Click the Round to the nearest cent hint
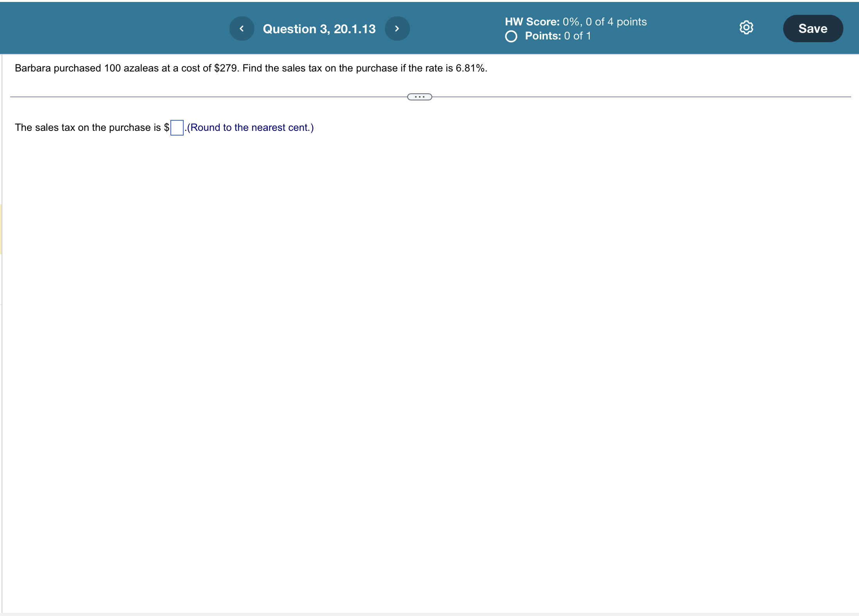The width and height of the screenshot is (859, 616). coord(250,128)
